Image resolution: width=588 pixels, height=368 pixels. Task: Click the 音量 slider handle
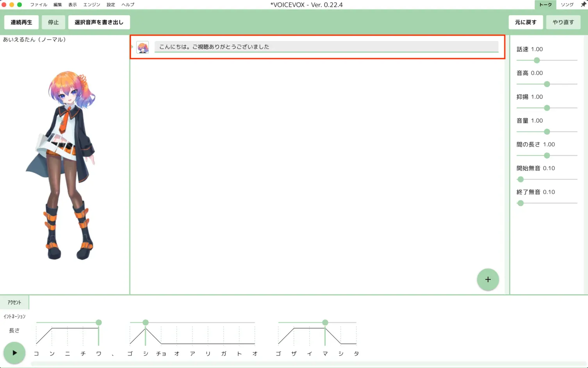(x=547, y=132)
